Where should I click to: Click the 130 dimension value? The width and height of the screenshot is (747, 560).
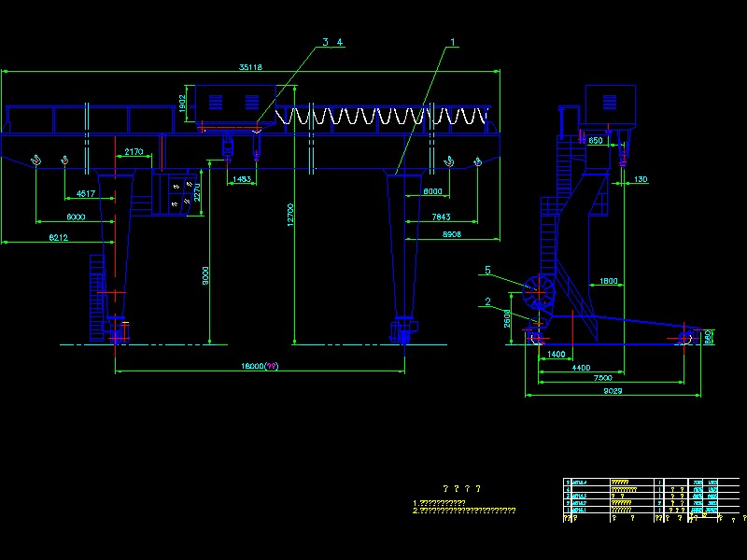coord(641,179)
